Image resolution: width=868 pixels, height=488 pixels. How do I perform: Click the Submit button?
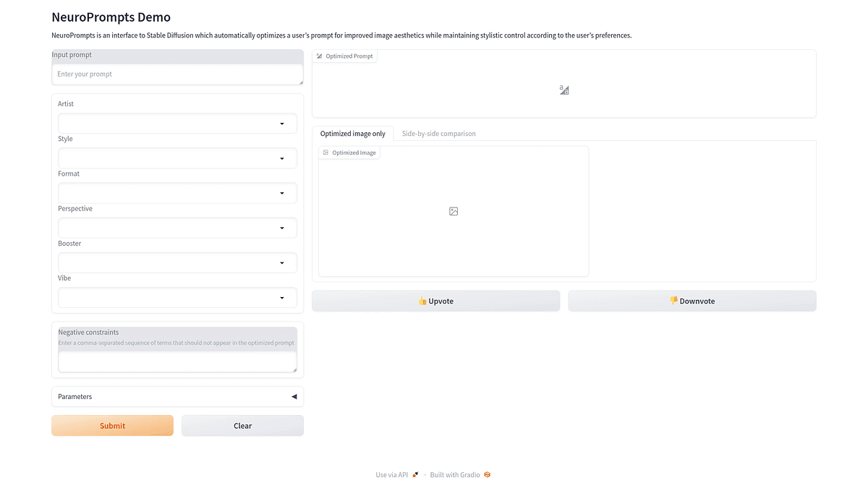click(112, 426)
